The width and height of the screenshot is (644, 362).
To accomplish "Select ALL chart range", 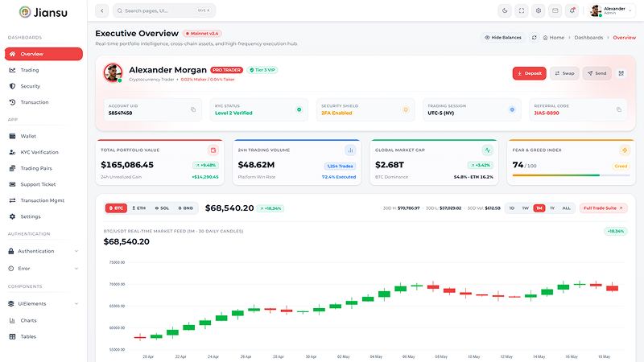I will (567, 208).
